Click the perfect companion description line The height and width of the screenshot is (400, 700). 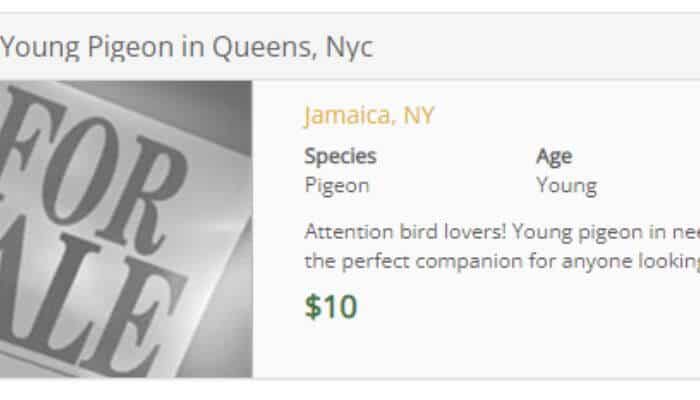pyautogui.click(x=502, y=261)
